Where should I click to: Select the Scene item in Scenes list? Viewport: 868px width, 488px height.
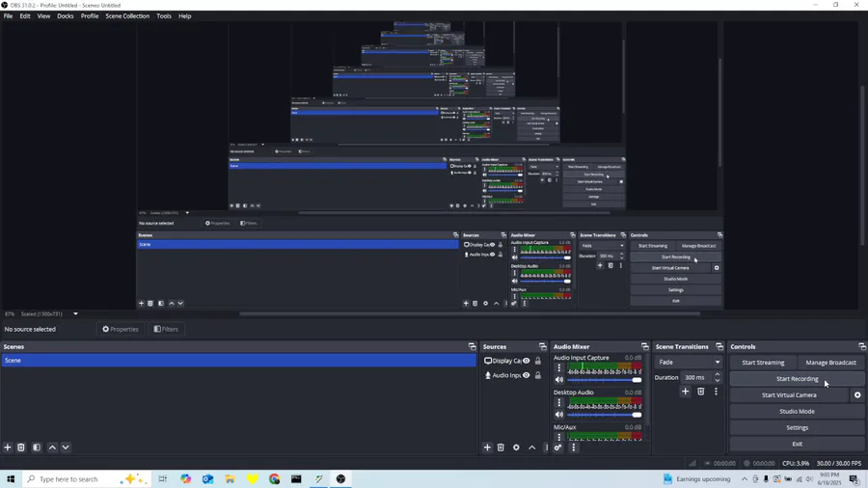(238, 360)
